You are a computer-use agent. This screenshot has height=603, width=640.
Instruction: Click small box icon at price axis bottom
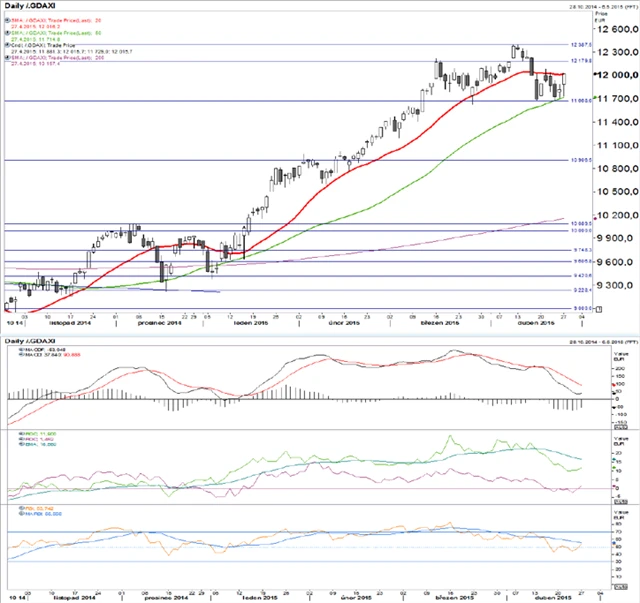pyautogui.click(x=599, y=309)
